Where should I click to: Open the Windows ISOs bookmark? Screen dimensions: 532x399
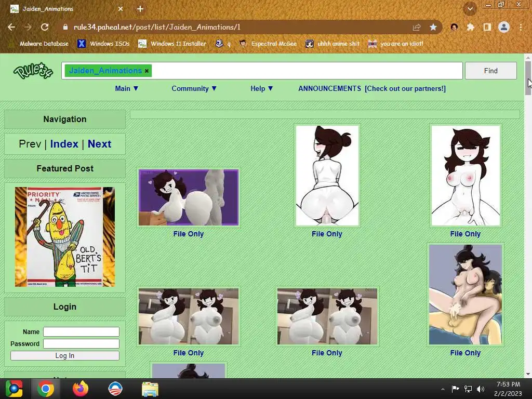(x=103, y=44)
